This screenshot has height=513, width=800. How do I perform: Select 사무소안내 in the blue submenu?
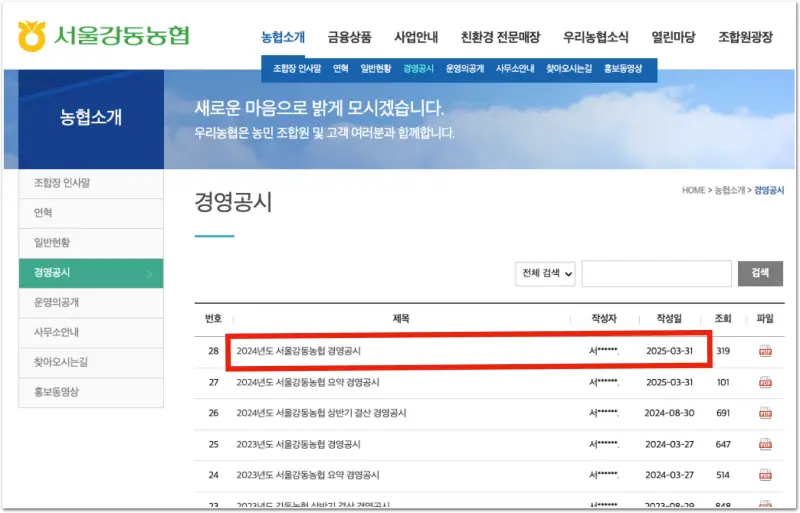click(x=515, y=69)
